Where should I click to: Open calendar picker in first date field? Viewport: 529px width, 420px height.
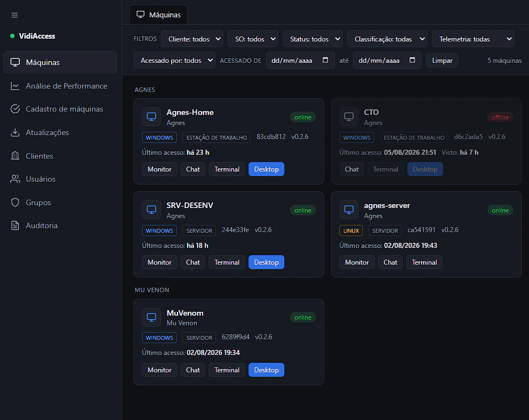[x=325, y=60]
